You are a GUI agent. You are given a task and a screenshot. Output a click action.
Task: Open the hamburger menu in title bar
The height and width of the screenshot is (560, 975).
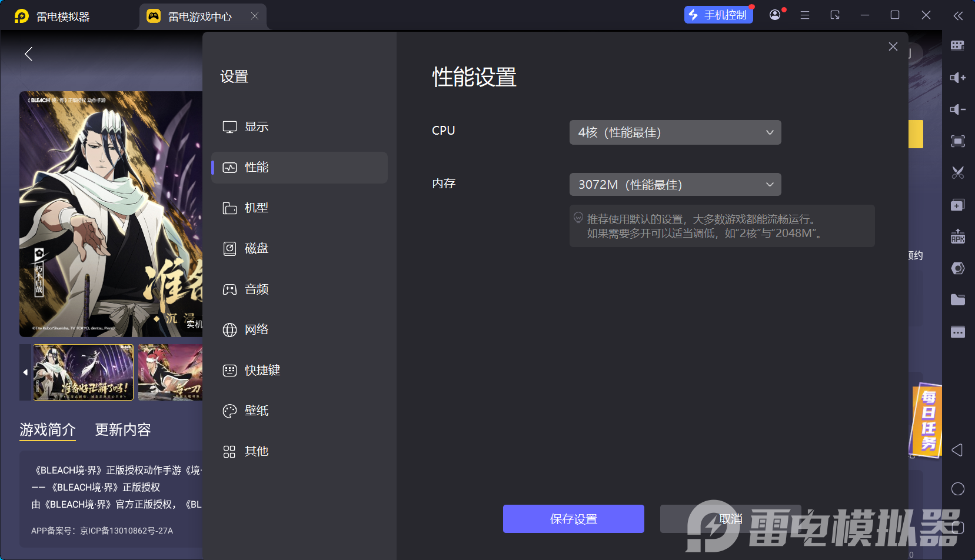pos(805,15)
